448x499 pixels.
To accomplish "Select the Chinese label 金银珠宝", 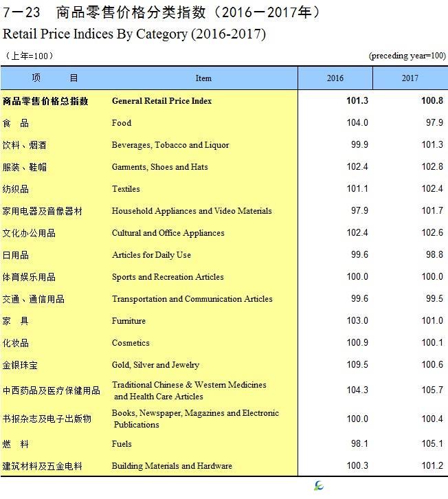I will point(20,365).
